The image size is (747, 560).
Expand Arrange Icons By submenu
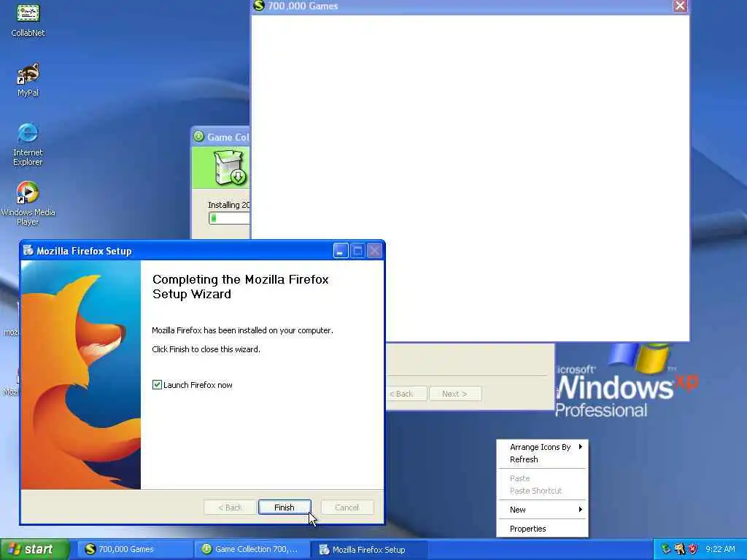(x=542, y=447)
